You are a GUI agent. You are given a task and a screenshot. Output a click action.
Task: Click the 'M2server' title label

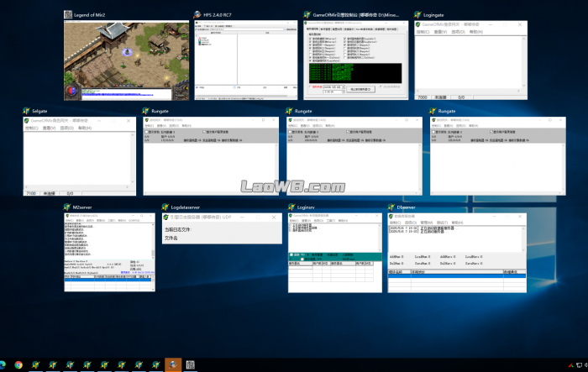pos(82,207)
